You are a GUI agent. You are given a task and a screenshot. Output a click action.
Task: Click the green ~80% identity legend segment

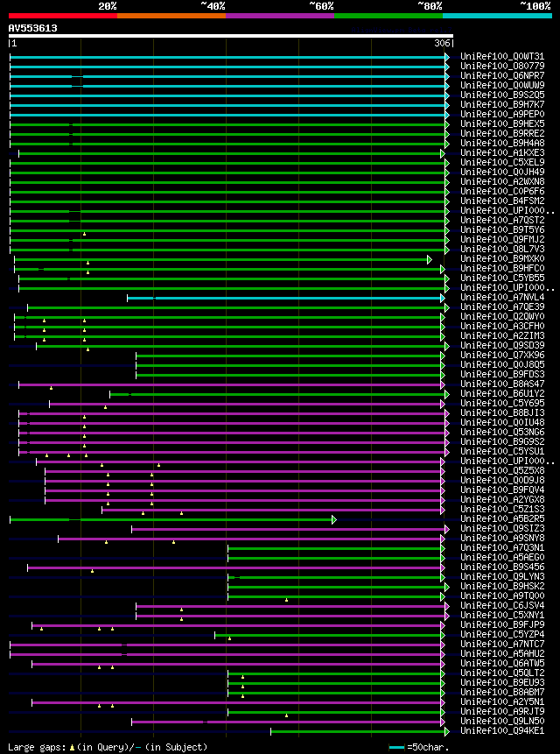click(x=388, y=16)
